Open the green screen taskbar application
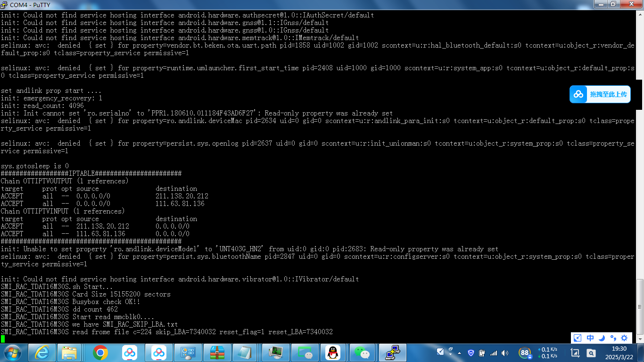Image resolution: width=644 pixels, height=362 pixels. pyautogui.click(x=305, y=352)
